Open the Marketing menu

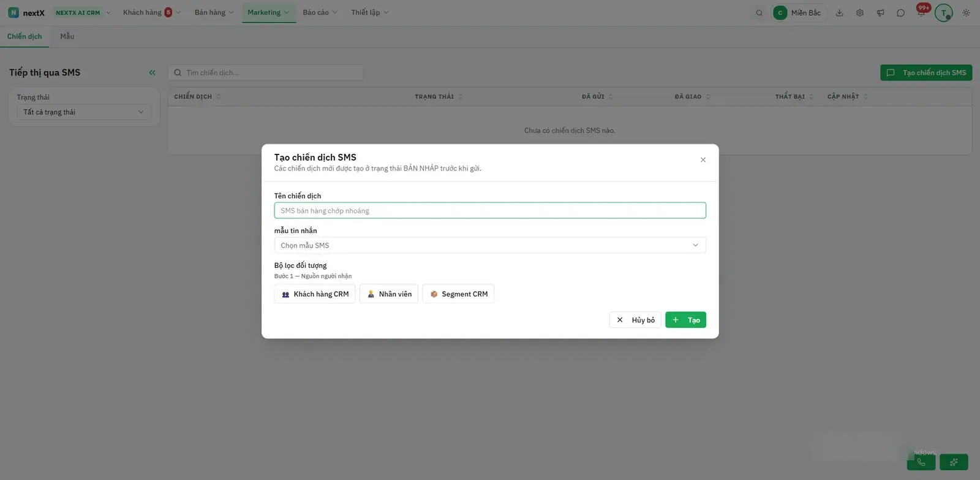[268, 13]
